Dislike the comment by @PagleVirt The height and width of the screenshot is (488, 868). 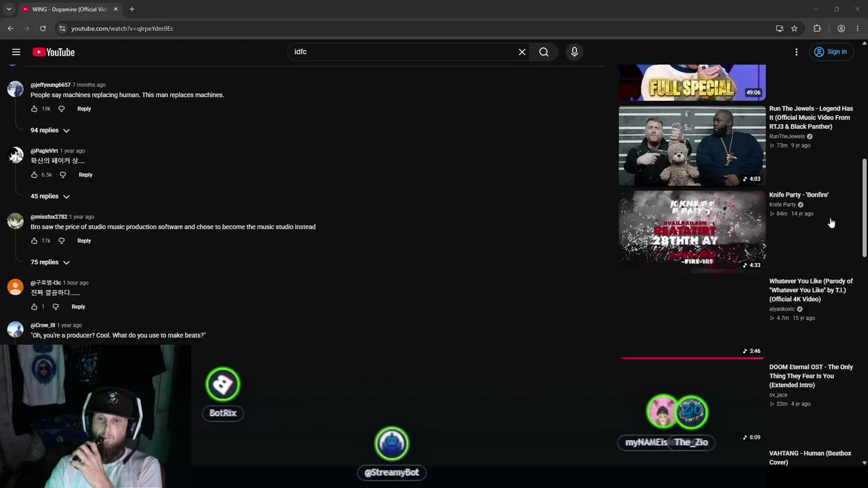click(x=62, y=175)
